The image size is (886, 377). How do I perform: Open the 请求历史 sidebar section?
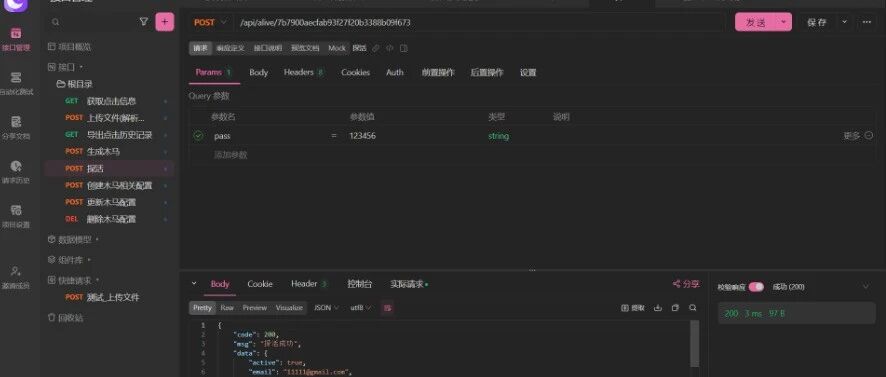point(16,172)
